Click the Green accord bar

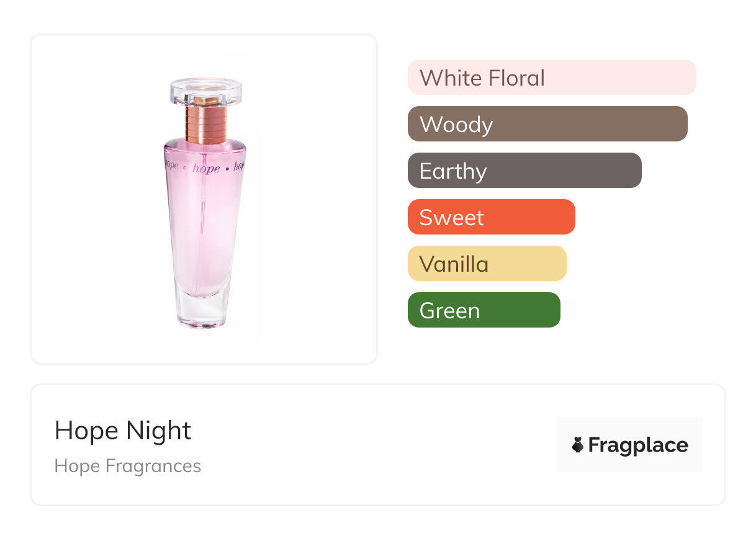(484, 310)
